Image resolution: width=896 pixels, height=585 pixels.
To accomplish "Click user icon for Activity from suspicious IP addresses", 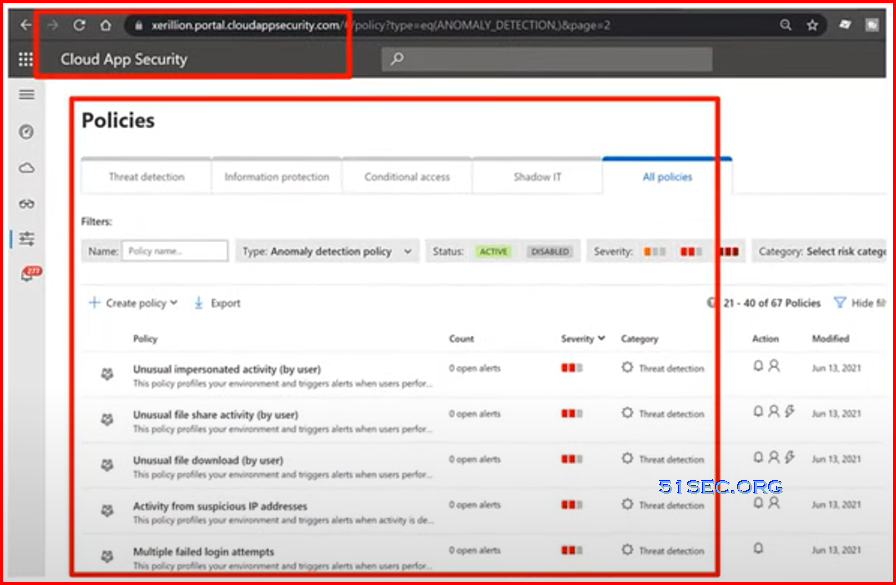I will (x=774, y=503).
